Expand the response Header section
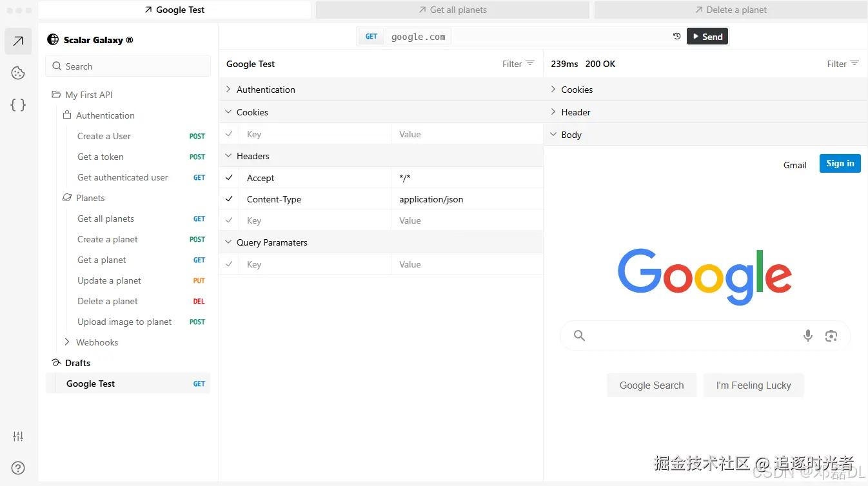Viewport: 868px width, 486px height. tap(705, 112)
